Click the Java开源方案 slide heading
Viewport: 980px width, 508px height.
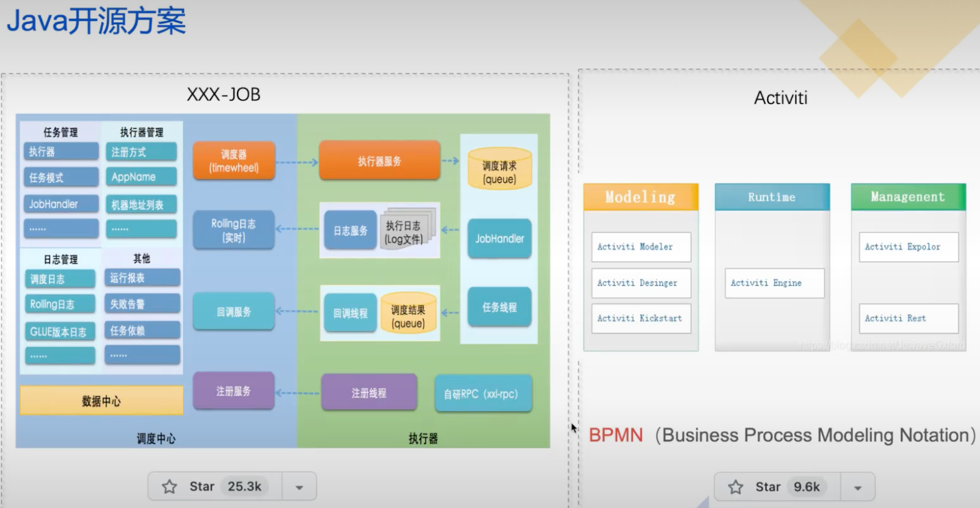tap(96, 21)
